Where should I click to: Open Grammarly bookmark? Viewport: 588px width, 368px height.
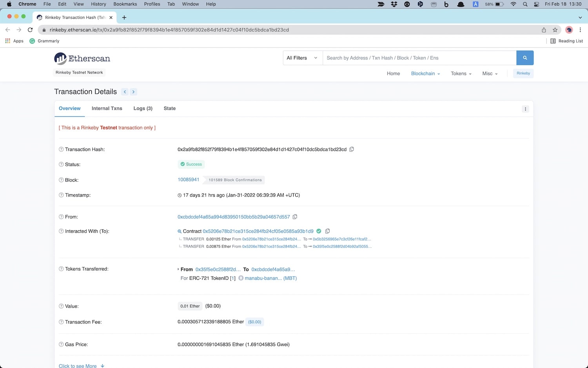click(44, 41)
